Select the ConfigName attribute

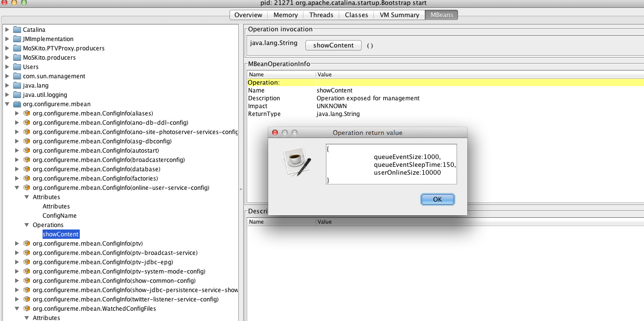tap(59, 216)
